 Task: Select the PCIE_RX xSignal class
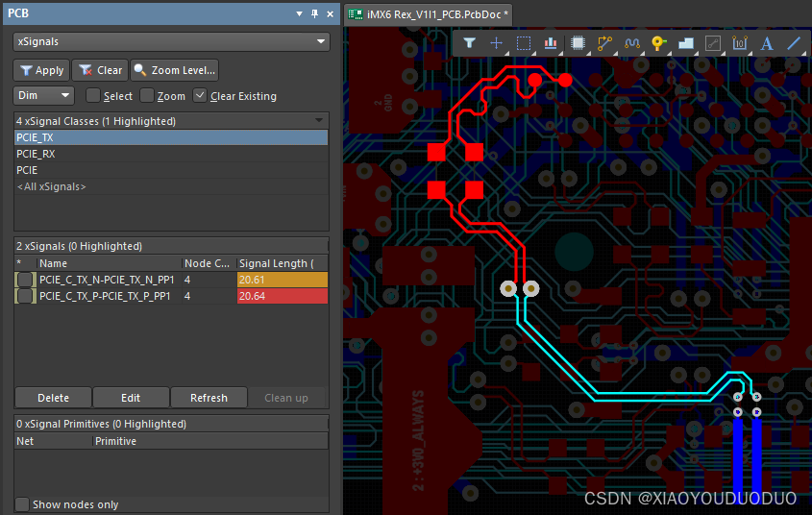coord(36,154)
